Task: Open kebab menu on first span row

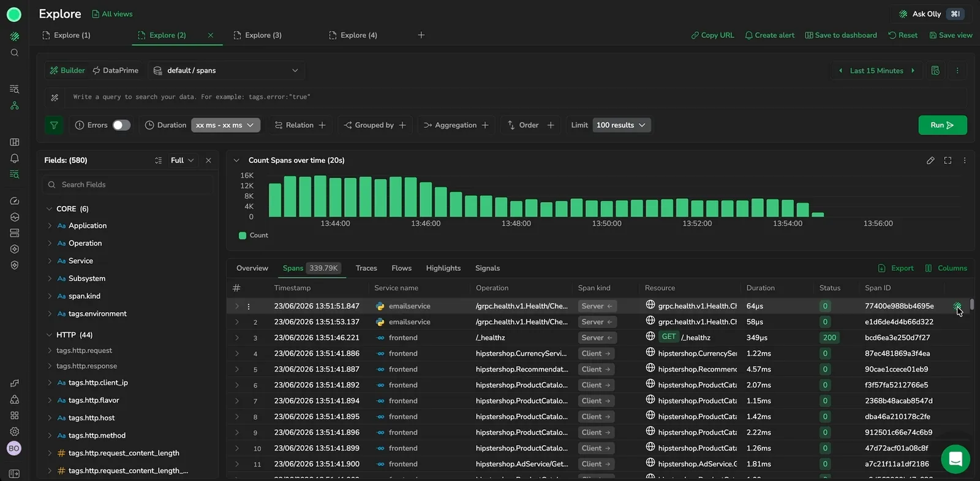Action: point(249,306)
